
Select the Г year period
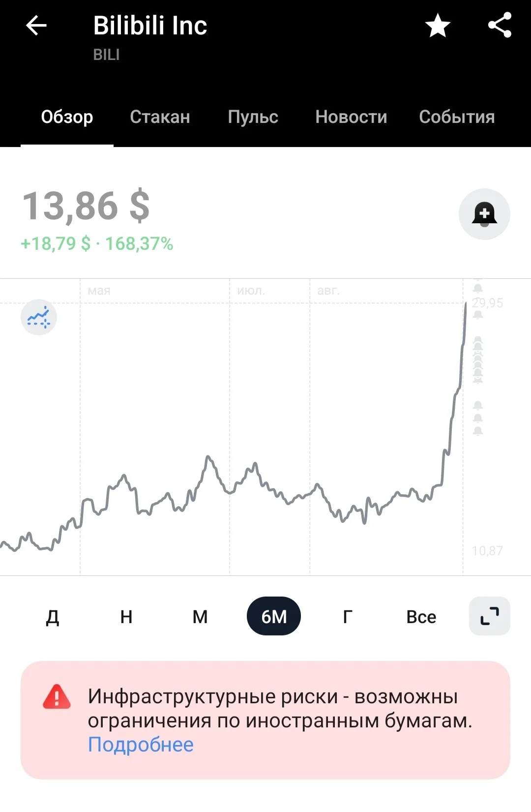pos(348,617)
